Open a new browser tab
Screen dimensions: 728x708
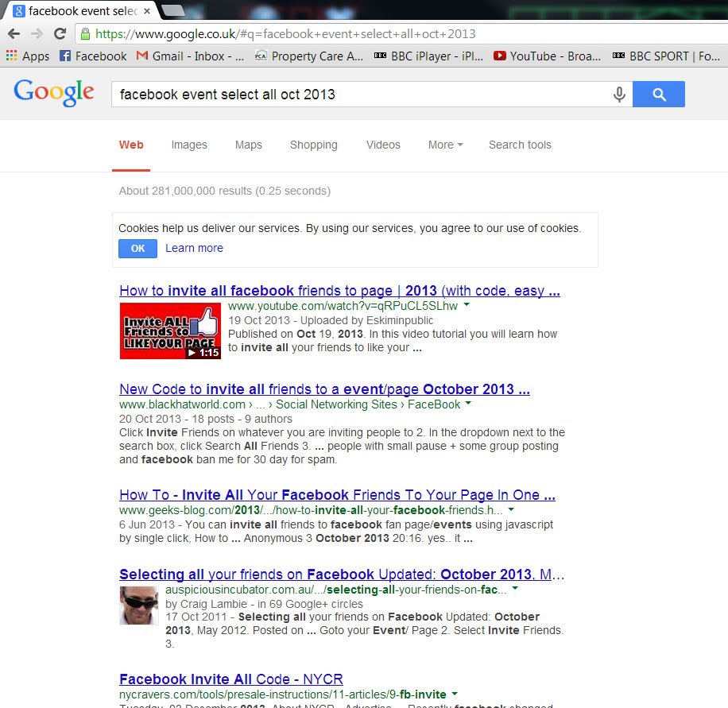click(173, 10)
